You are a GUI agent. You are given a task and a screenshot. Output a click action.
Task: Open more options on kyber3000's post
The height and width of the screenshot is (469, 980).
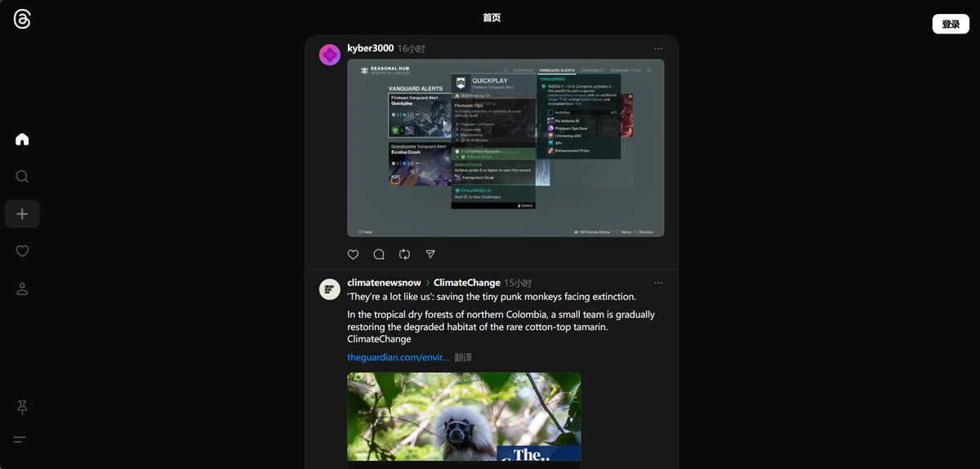(x=658, y=49)
